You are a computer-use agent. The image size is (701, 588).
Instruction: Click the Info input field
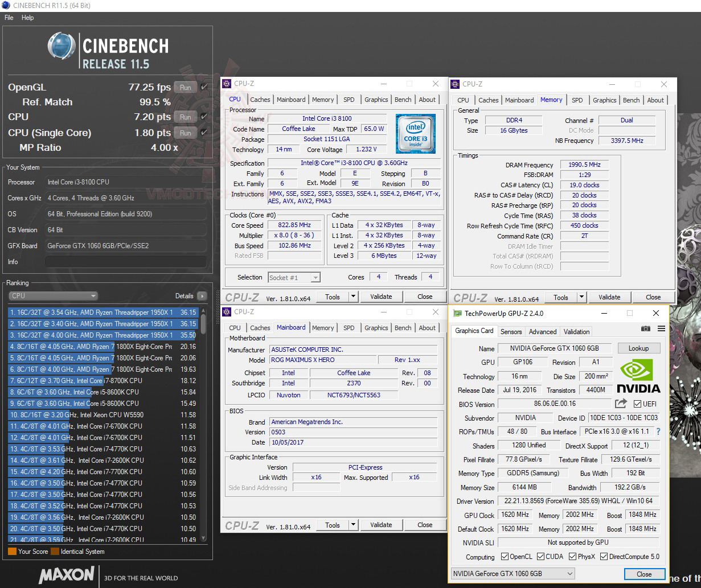coord(125,262)
